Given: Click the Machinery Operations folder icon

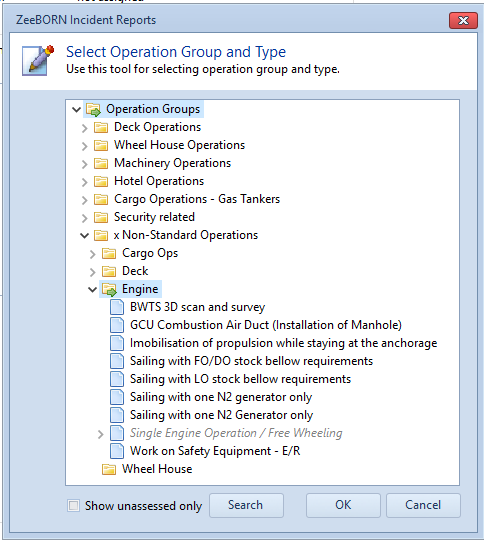Looking at the screenshot, I should (x=101, y=163).
